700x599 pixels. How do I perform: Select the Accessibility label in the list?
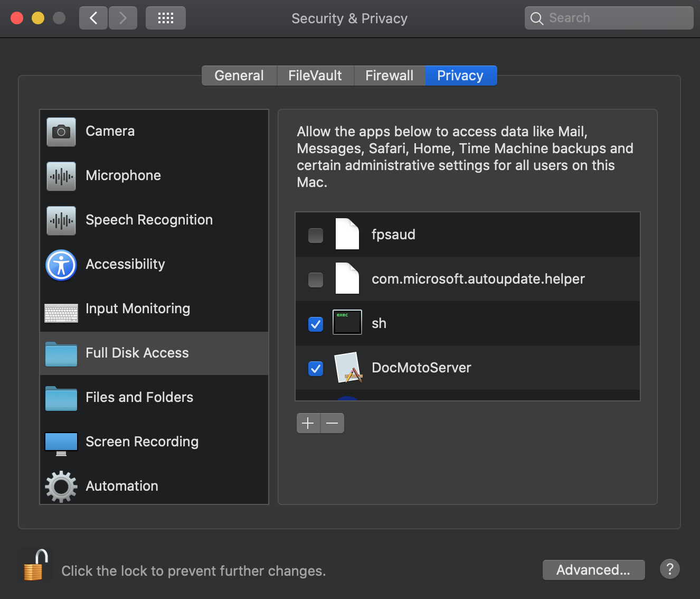click(126, 264)
